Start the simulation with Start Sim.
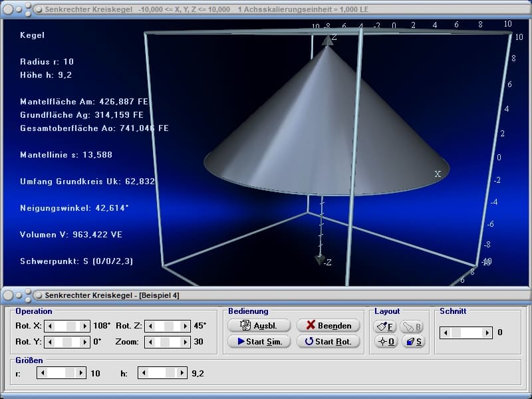Image resolution: width=532 pixels, height=399 pixels. (259, 341)
